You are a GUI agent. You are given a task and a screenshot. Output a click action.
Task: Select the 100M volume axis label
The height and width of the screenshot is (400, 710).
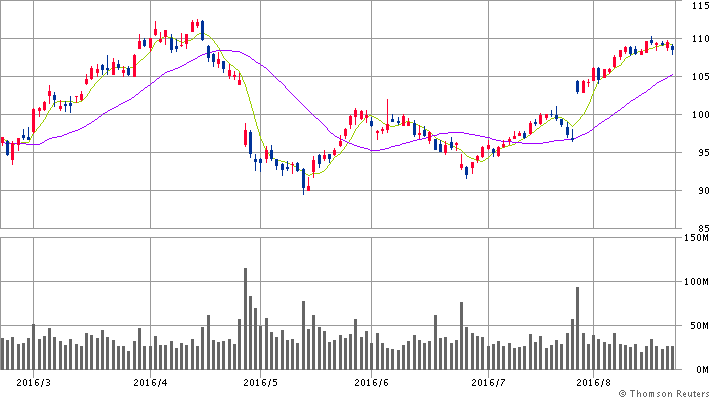point(694,282)
